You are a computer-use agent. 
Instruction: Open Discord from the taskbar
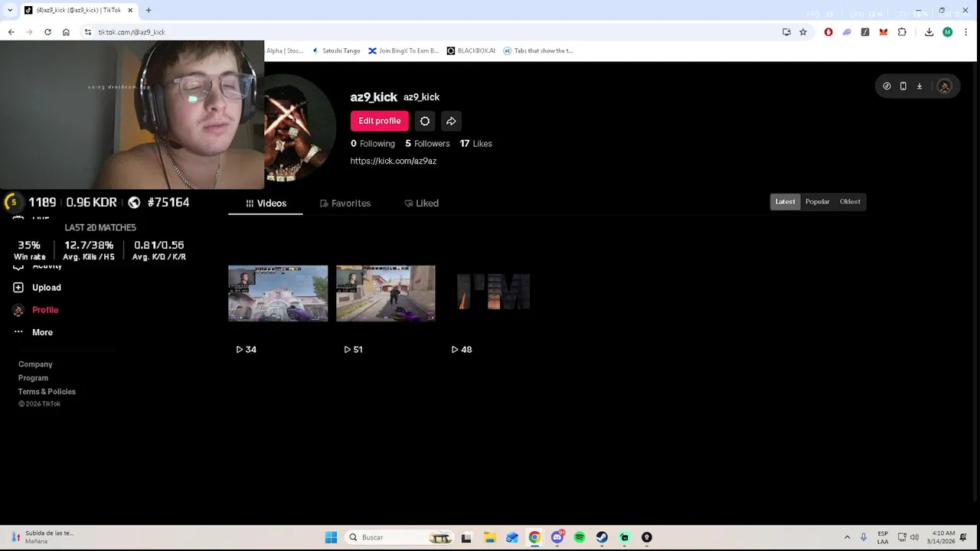click(x=557, y=537)
